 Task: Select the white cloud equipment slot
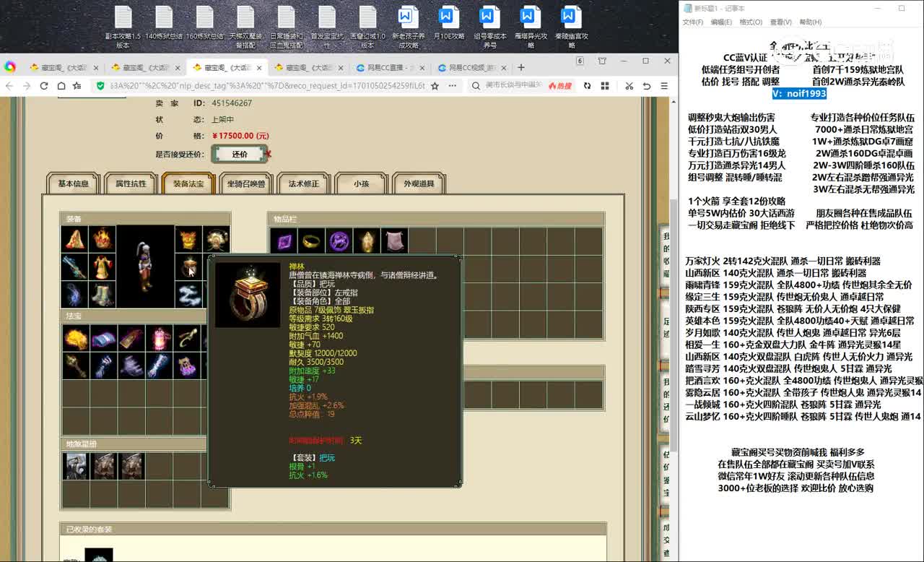click(188, 294)
